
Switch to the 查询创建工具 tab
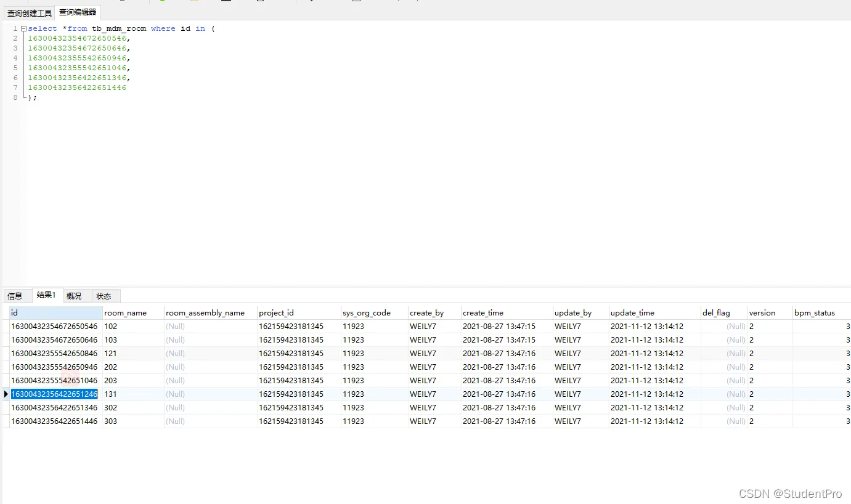29,13
